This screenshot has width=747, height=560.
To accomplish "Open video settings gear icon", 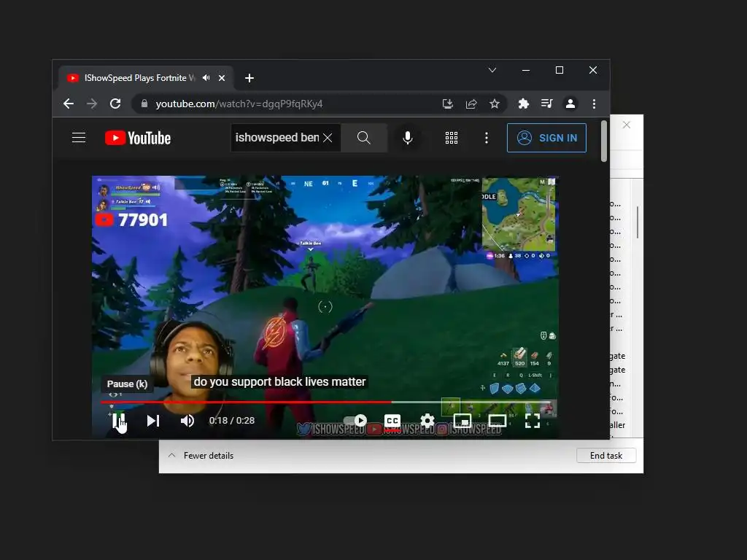I will [427, 421].
